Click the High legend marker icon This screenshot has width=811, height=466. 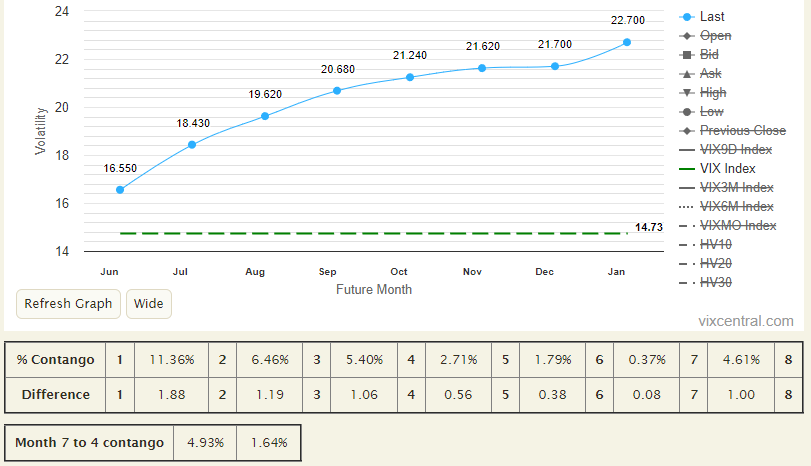point(686,93)
